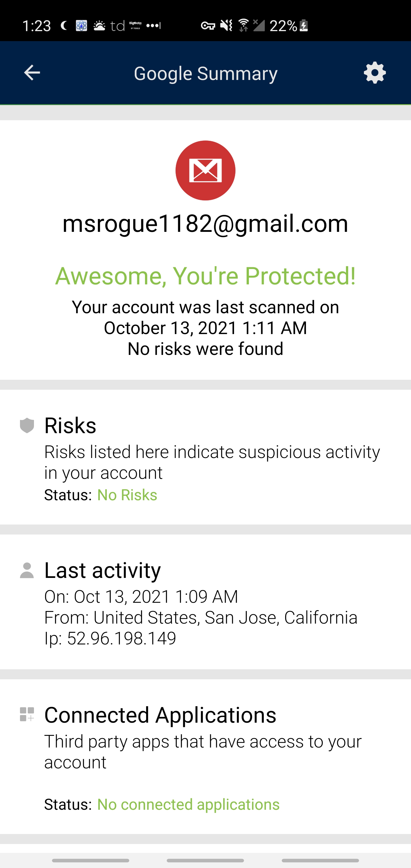The width and height of the screenshot is (411, 868).
Task: Tap the battery charging status icon
Action: 303,26
